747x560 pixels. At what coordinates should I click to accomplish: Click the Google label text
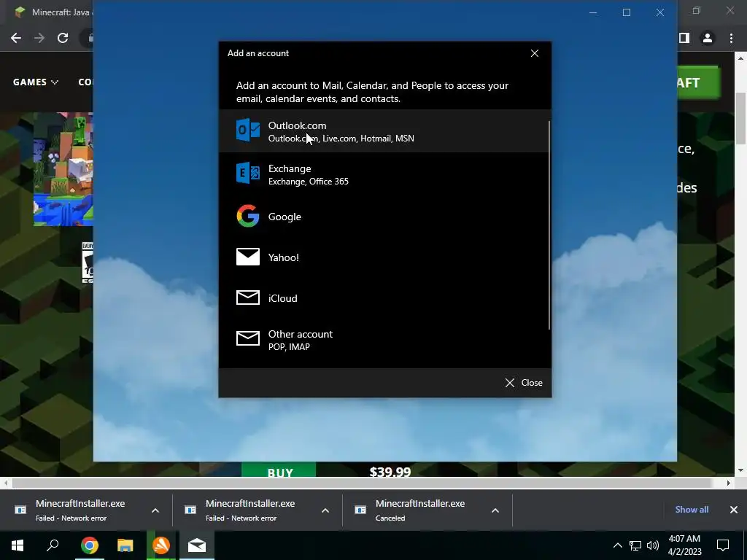[285, 217]
